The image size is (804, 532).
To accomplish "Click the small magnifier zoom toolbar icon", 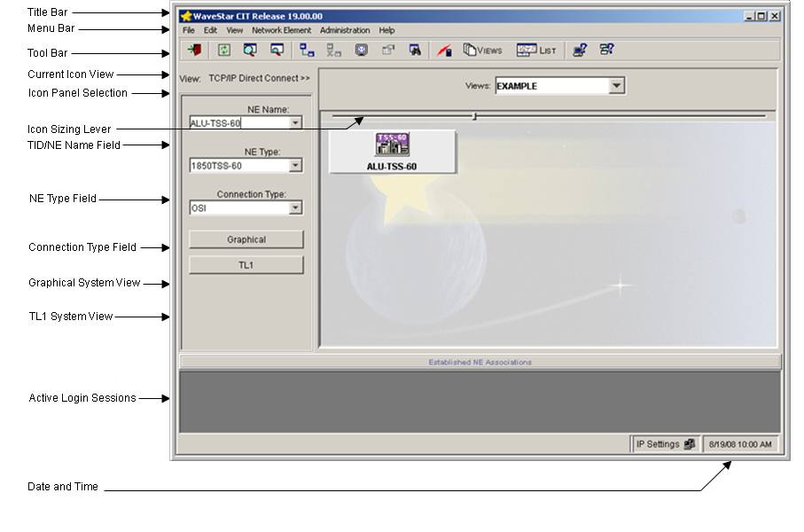I will tap(277, 51).
